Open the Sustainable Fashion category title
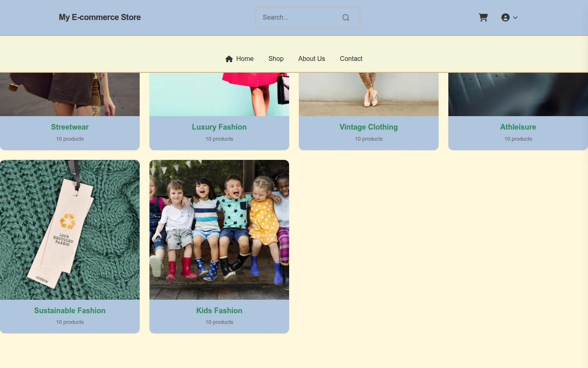 tap(70, 311)
